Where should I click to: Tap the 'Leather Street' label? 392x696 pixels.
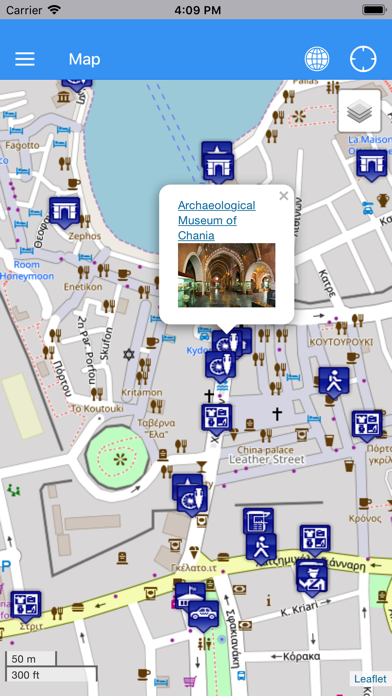coord(267,460)
